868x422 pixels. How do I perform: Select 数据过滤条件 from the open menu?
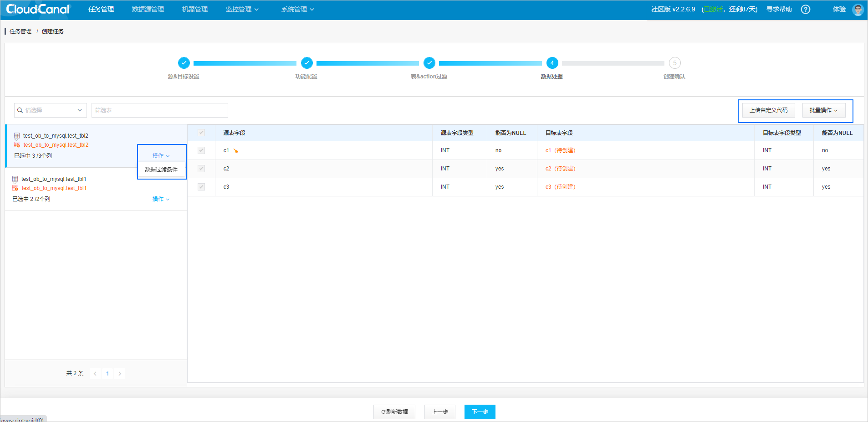[162, 169]
